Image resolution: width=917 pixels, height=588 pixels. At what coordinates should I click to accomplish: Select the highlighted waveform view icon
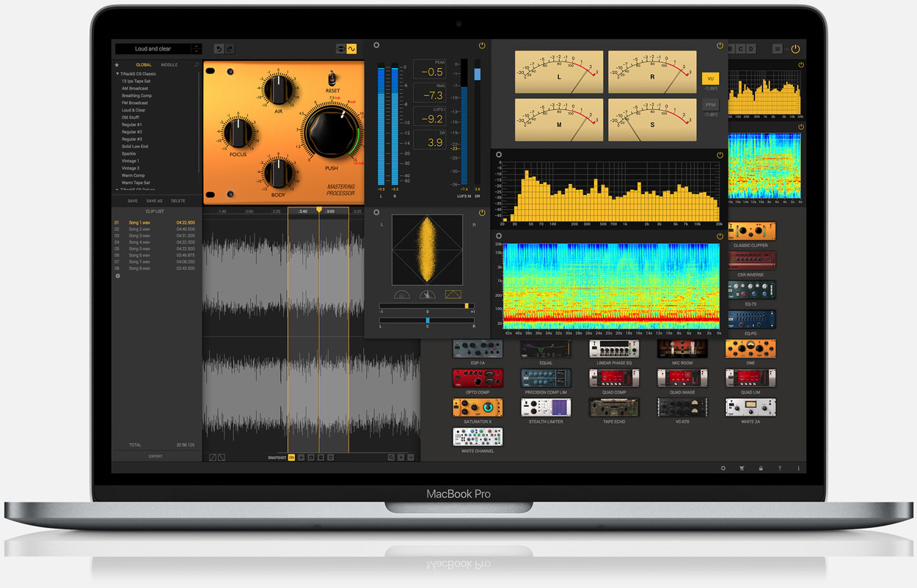pos(351,48)
